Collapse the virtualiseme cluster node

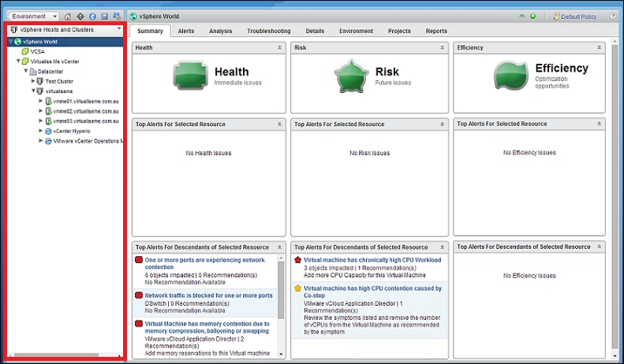(x=33, y=91)
